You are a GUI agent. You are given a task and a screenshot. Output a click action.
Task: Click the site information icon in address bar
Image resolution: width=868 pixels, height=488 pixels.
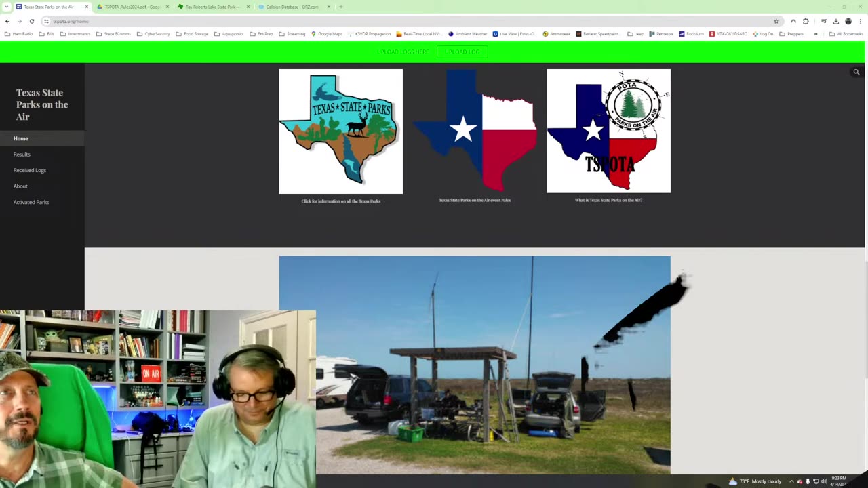click(46, 21)
